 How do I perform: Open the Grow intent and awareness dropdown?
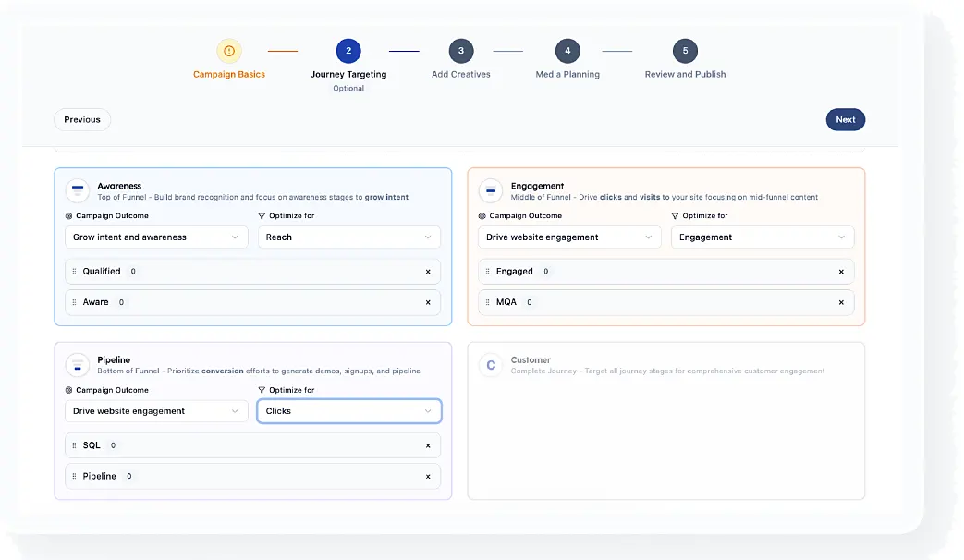tap(155, 237)
